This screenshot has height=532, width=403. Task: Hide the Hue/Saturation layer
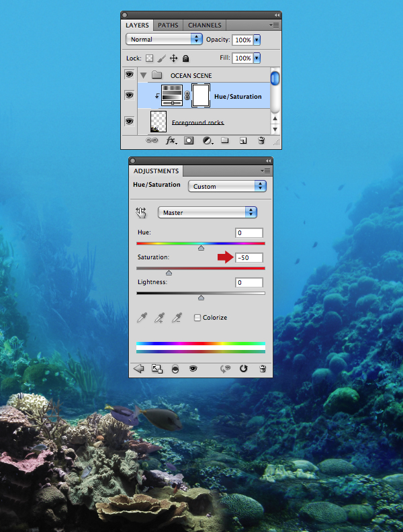(129, 95)
